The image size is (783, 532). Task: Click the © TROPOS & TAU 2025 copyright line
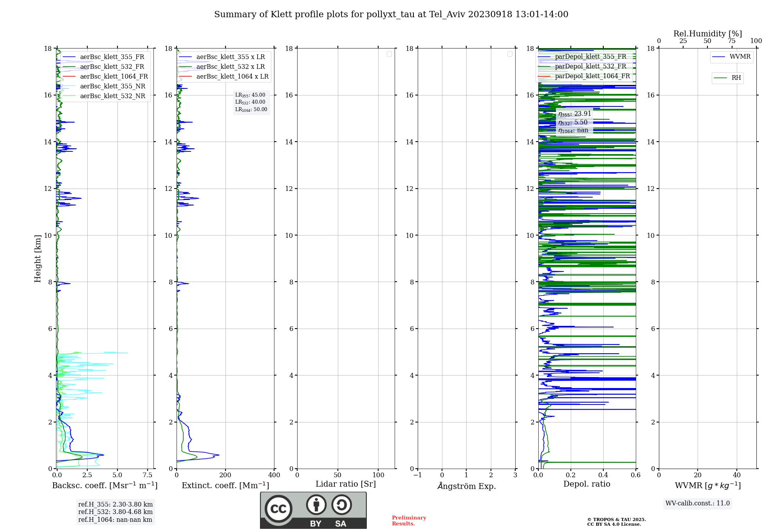pos(617,520)
